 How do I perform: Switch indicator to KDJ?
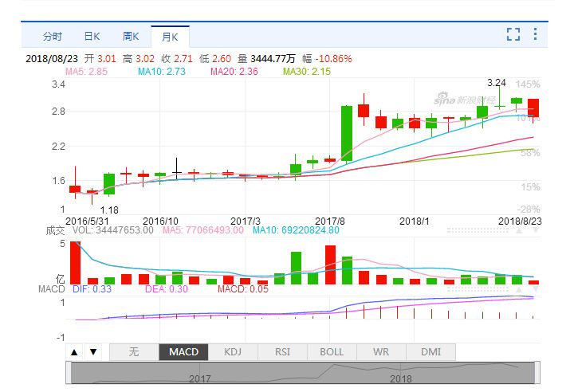pyautogui.click(x=233, y=351)
